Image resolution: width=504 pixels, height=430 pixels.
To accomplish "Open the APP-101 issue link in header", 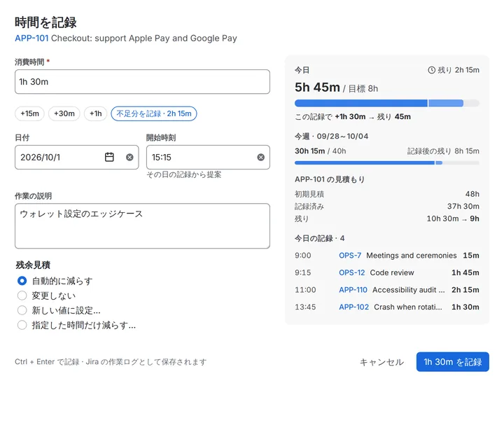I will [x=31, y=39].
